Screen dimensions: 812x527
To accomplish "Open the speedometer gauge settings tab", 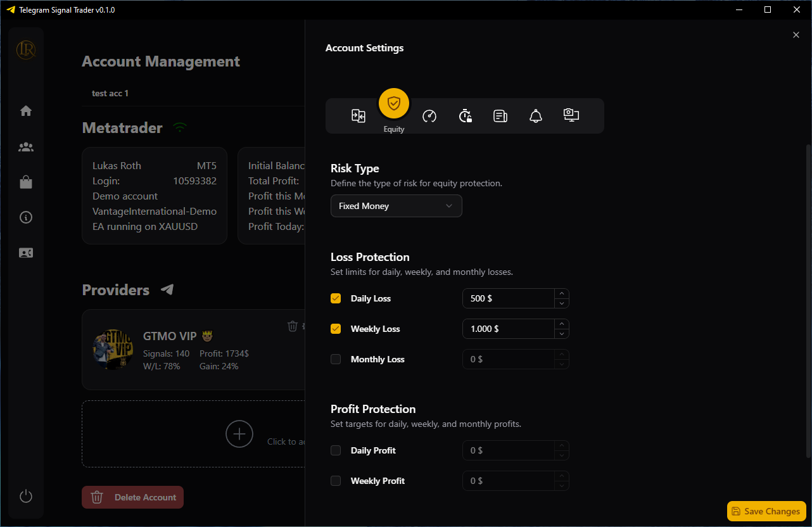I will [429, 116].
